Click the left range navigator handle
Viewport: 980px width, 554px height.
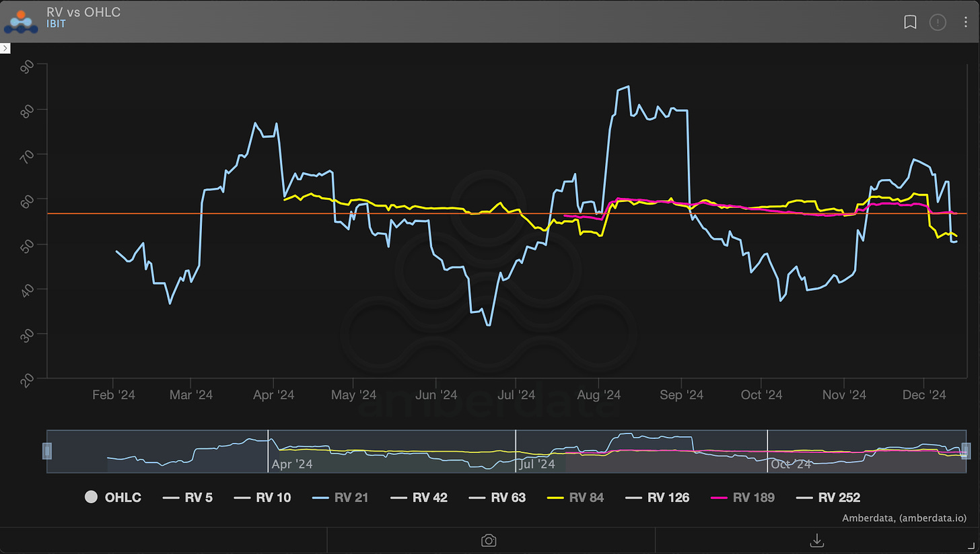pos(47,450)
